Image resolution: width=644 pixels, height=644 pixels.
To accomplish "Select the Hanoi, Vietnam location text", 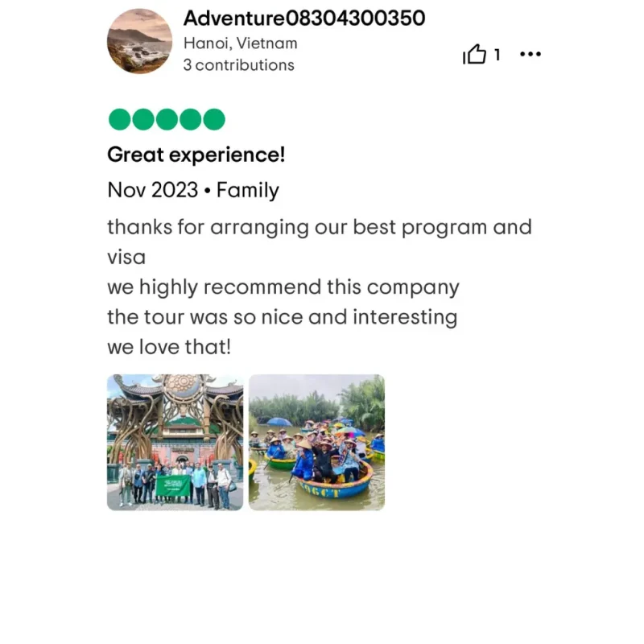I will point(240,43).
